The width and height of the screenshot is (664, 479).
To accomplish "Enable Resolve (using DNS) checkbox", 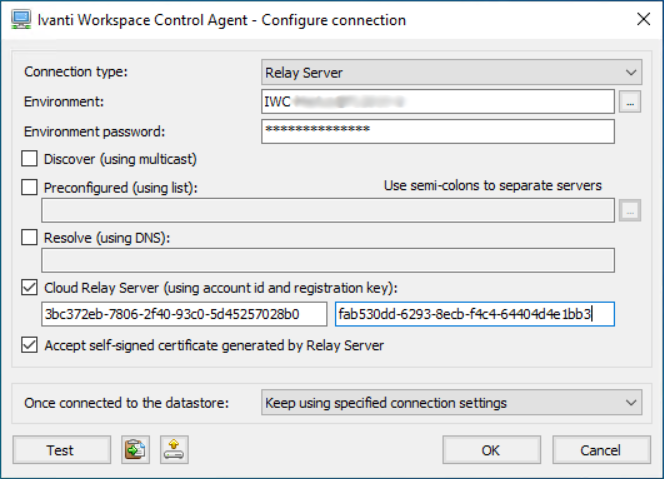I will click(30, 238).
